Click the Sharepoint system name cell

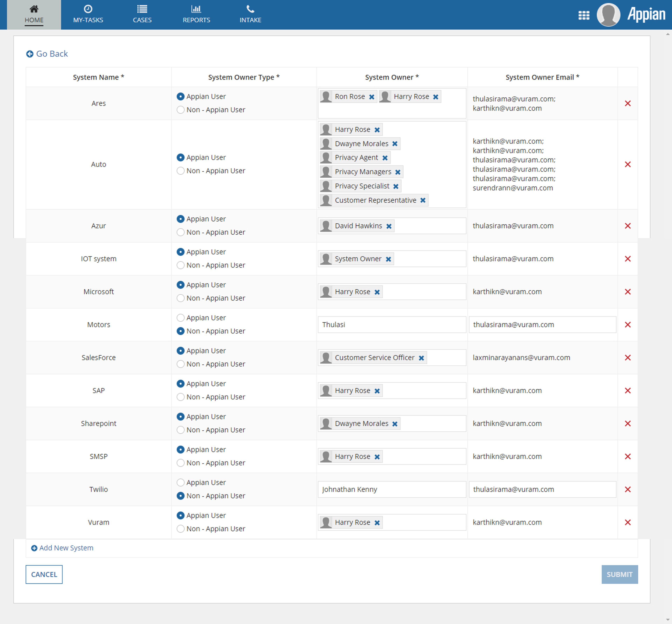[99, 423]
